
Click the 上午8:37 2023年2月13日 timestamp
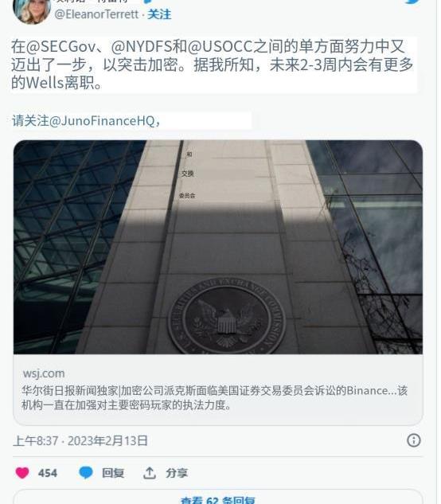[80, 440]
